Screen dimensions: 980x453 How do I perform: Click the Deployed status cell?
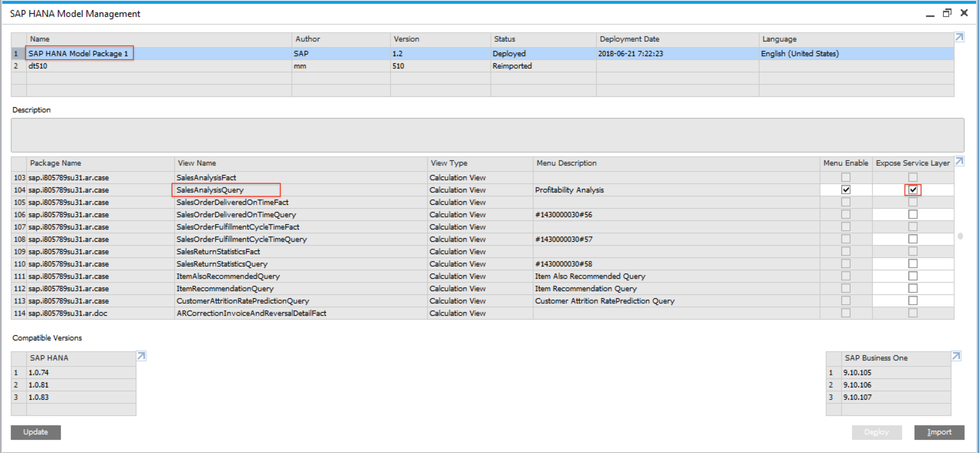pos(544,54)
